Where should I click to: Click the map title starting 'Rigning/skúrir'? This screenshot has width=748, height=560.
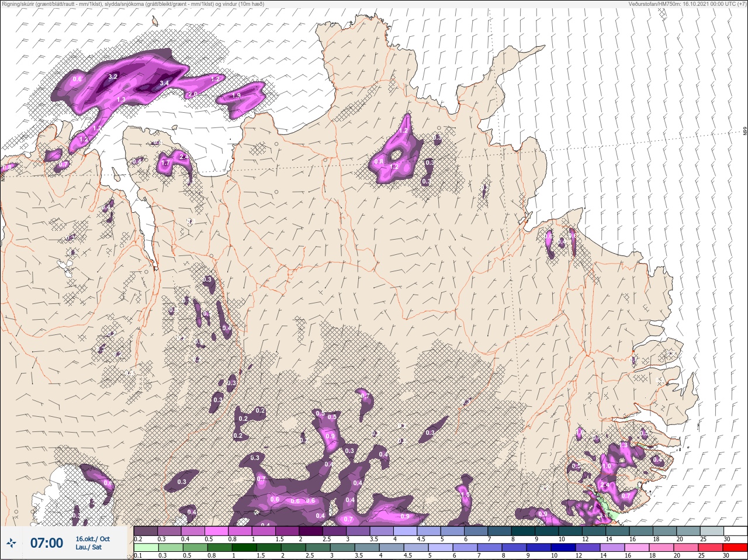point(133,4)
